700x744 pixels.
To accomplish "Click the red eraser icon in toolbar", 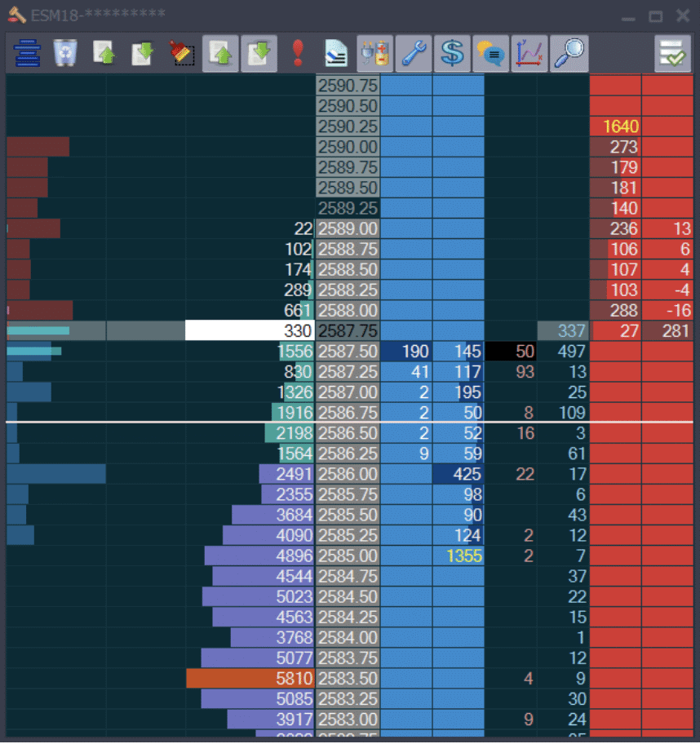I will (x=181, y=54).
